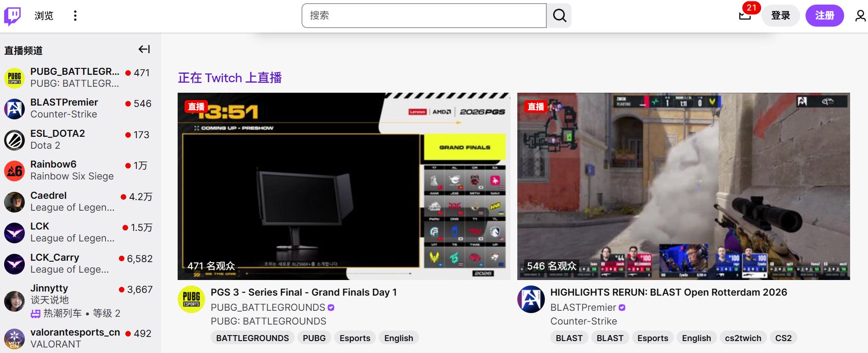Click BLASTPremier avatar below the CS stream
This screenshot has height=353, width=868.
531,299
